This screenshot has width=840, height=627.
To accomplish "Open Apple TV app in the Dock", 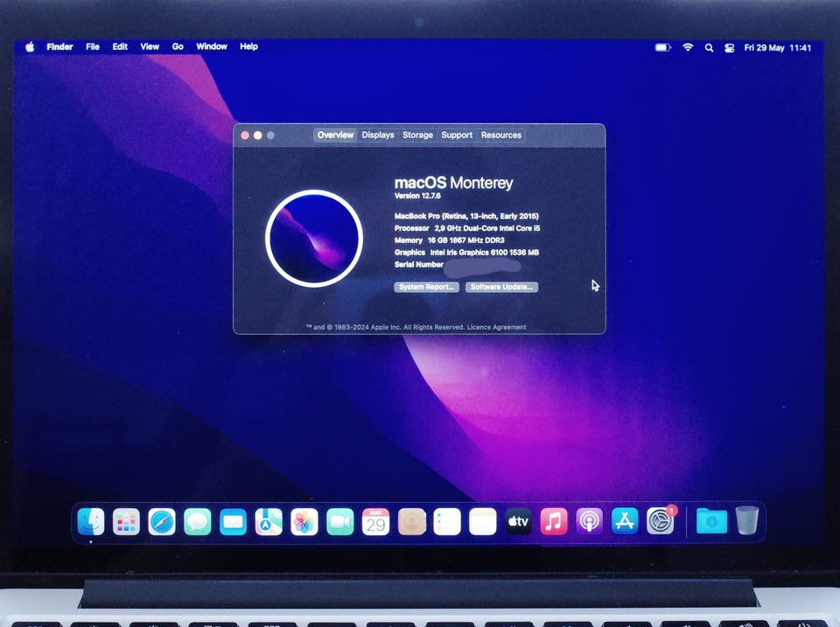I will point(518,521).
